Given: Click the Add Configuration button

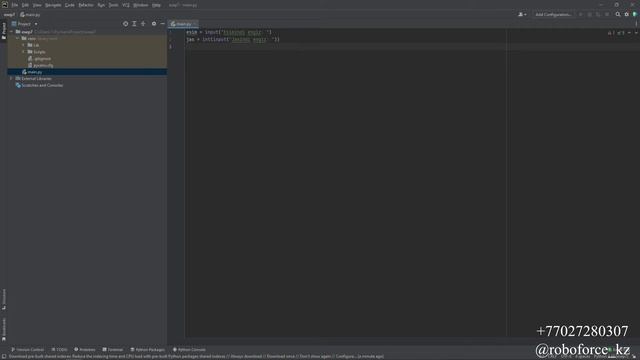Looking at the screenshot, I should tap(553, 15).
